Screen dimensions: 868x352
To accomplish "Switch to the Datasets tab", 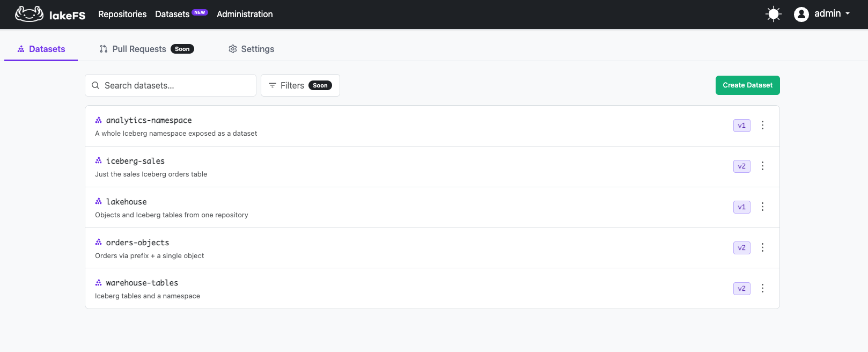I will (41, 49).
